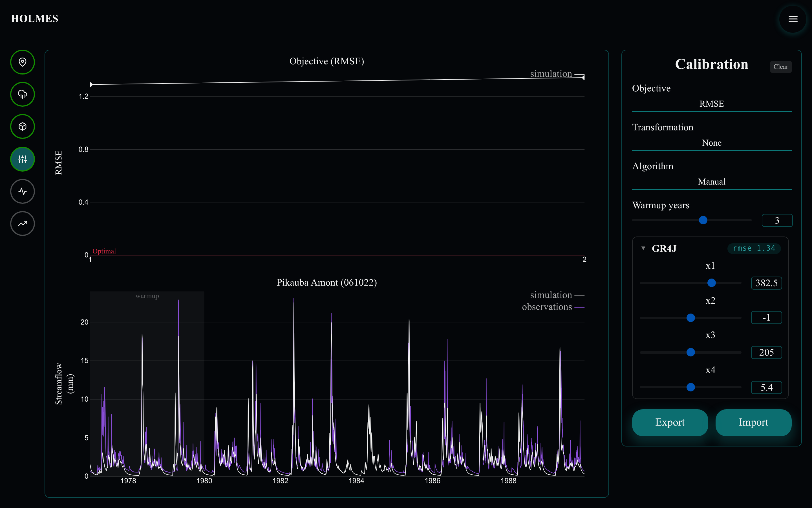Clear the calibration results
Screen dimensions: 812x508
780,67
